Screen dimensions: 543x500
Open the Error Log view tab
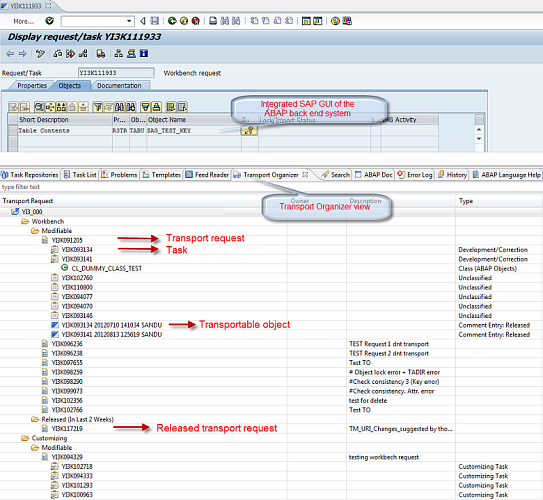[x=415, y=175]
